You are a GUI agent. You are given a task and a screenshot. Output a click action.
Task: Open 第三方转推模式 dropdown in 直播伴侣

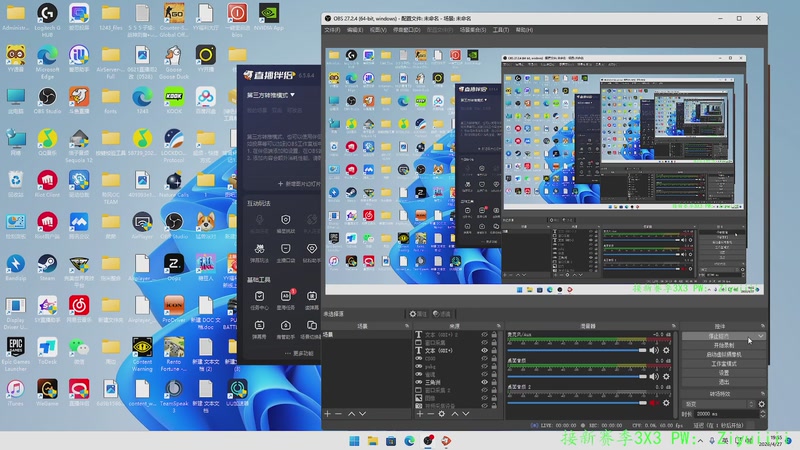pyautogui.click(x=270, y=95)
